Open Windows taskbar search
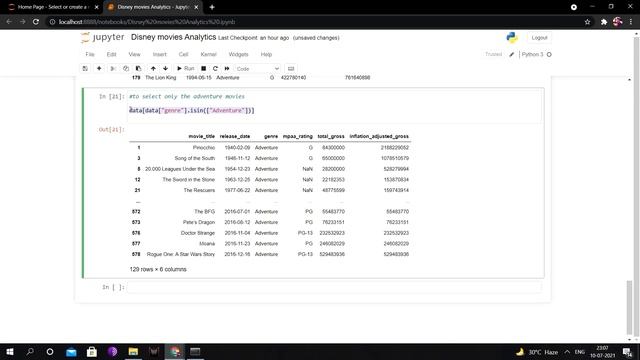Screen dimensions: 640x360 tap(30, 351)
